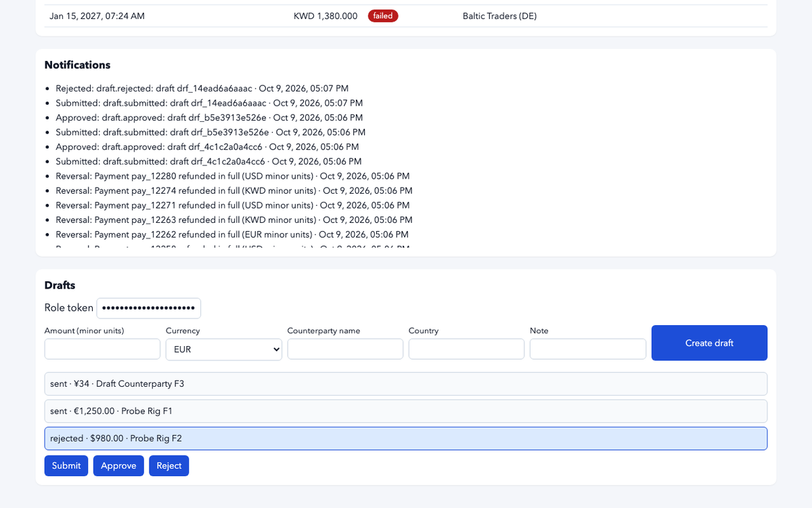Click the Note input field
The image size is (812, 508).
588,349
